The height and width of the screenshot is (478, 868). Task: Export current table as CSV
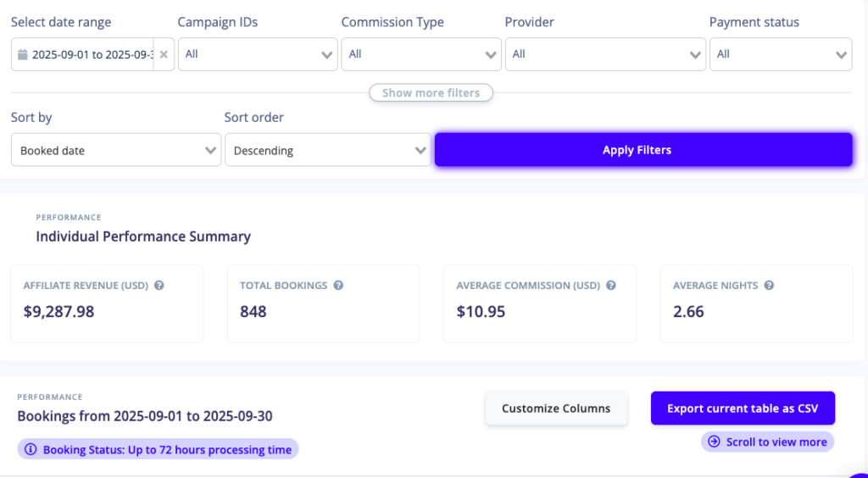coord(743,409)
